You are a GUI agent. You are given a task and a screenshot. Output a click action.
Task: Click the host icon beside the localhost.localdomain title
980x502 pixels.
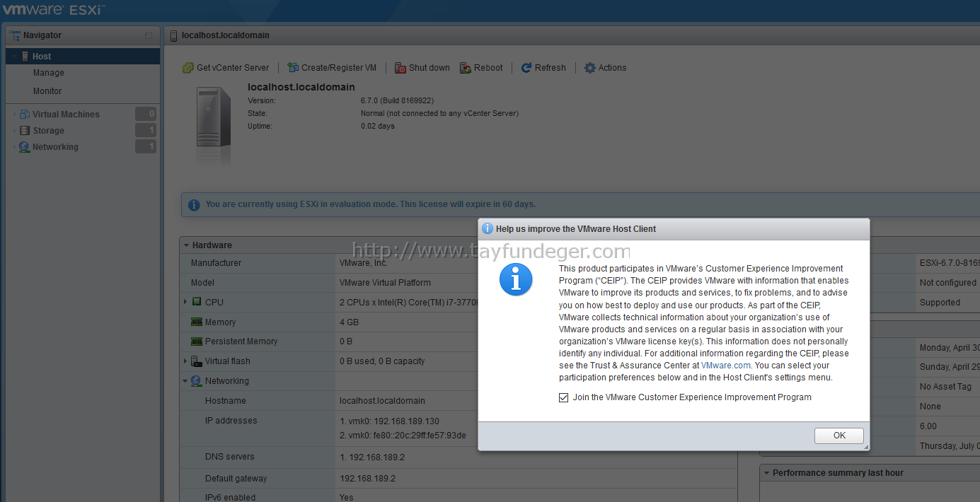click(174, 35)
